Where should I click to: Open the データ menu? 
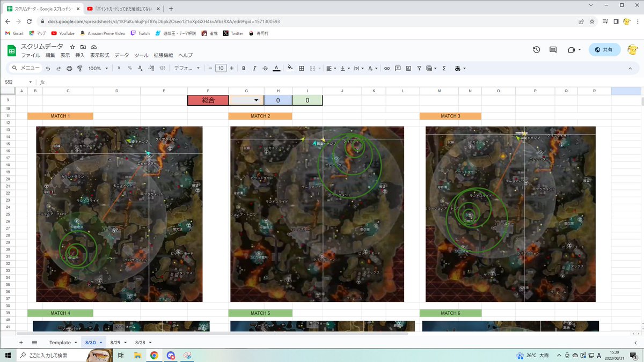(x=122, y=55)
